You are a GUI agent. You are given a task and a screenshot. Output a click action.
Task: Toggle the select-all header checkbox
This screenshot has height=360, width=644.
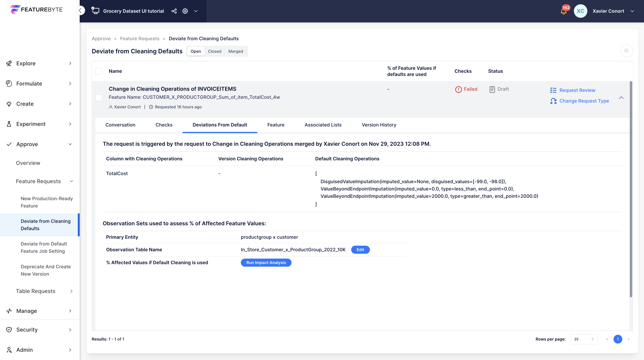coord(99,71)
